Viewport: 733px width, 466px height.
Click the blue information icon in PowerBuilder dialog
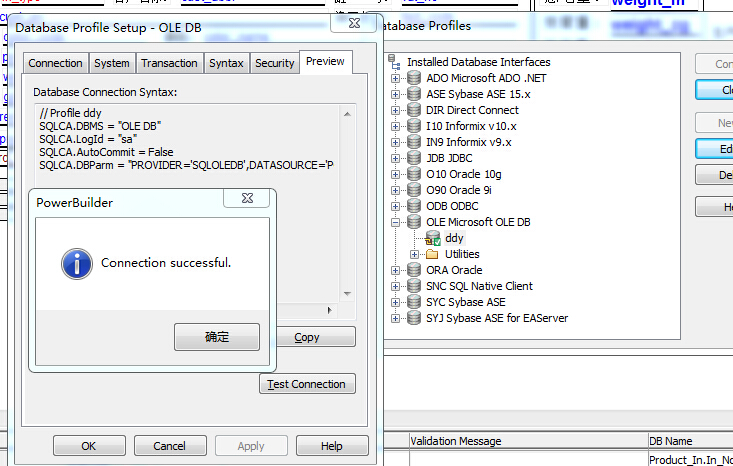[77, 264]
